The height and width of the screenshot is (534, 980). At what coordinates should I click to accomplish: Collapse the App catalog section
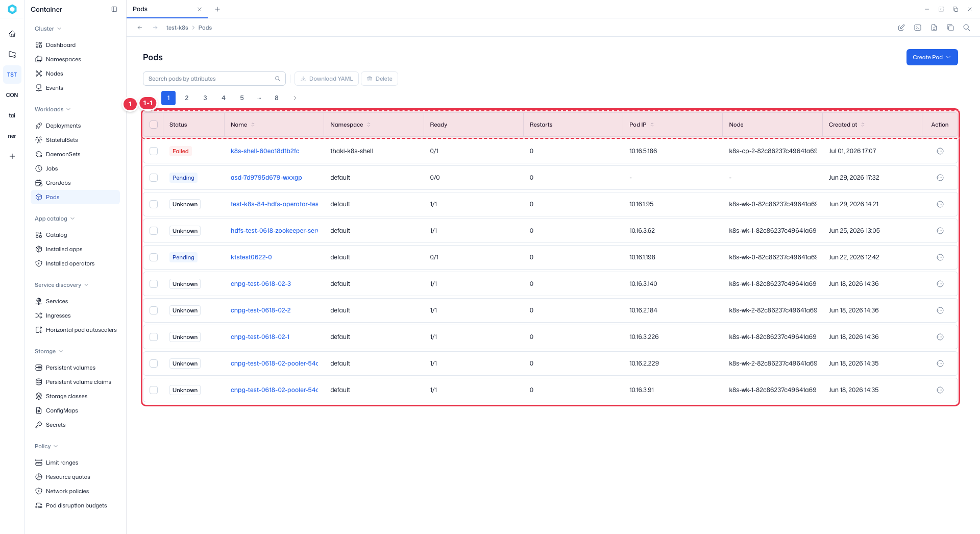55,219
